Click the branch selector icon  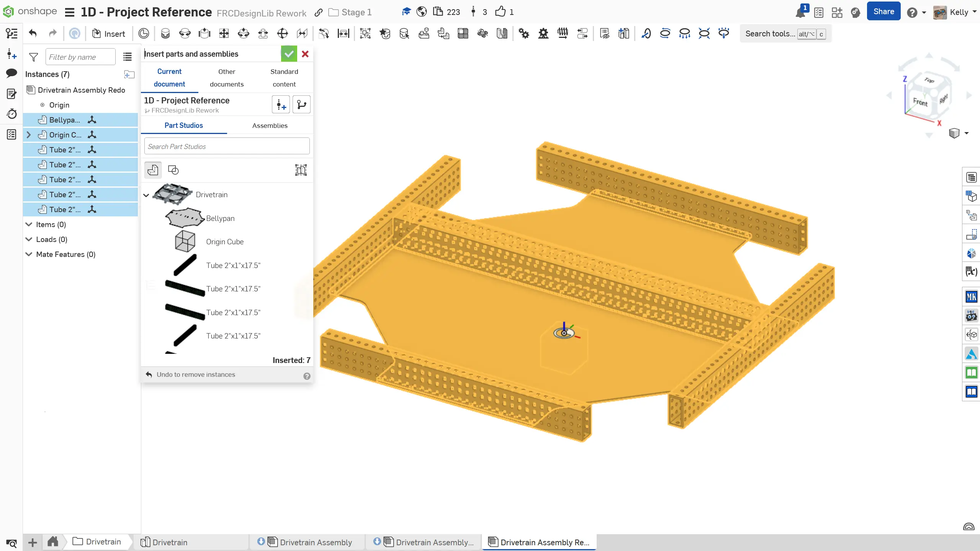tap(301, 105)
